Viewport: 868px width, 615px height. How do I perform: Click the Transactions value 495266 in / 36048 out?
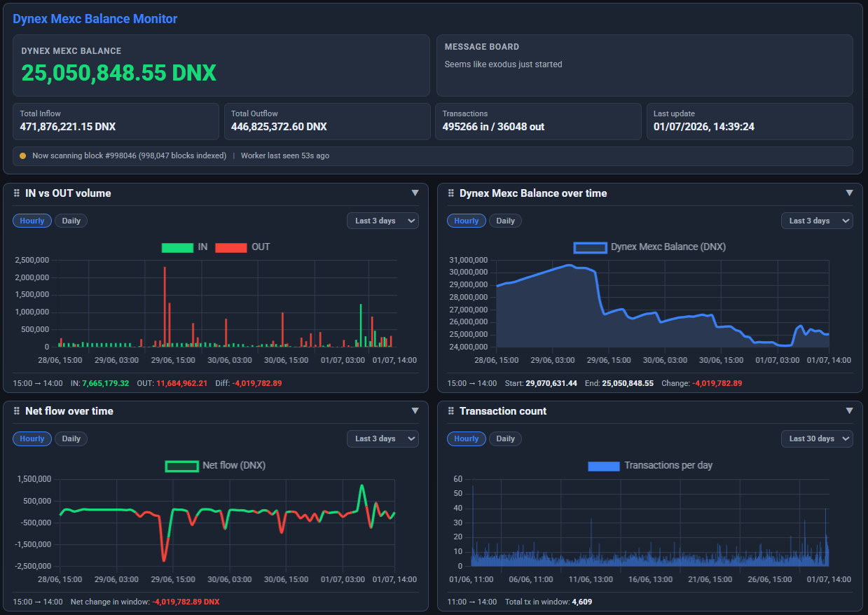[493, 127]
